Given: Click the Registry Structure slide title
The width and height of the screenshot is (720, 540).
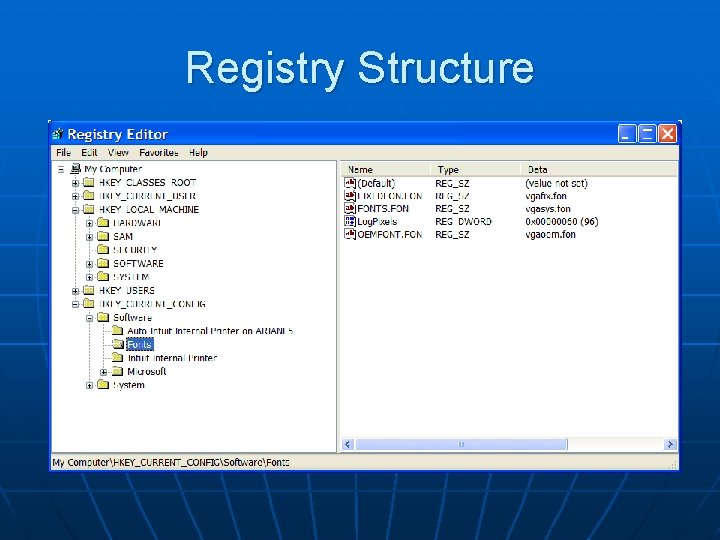Looking at the screenshot, I should 360,69.
